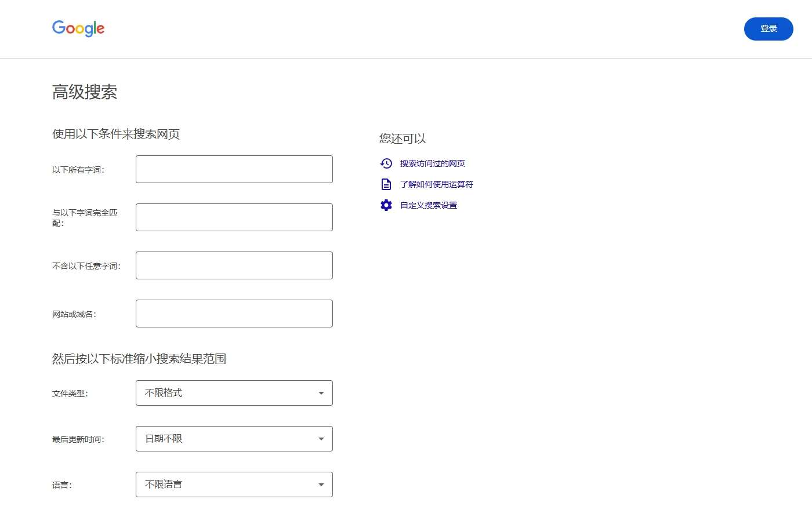Screen dimensions: 812x510
Task: Open the 语言 dropdown showing 不限语言
Action: [234, 485]
